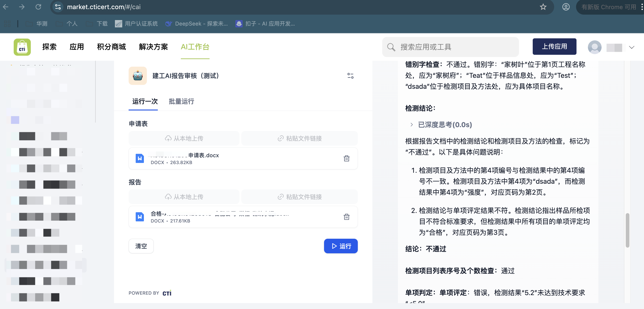The width and height of the screenshot is (644, 309).
Task: Switch to the 批量运行 tab
Action: [181, 101]
